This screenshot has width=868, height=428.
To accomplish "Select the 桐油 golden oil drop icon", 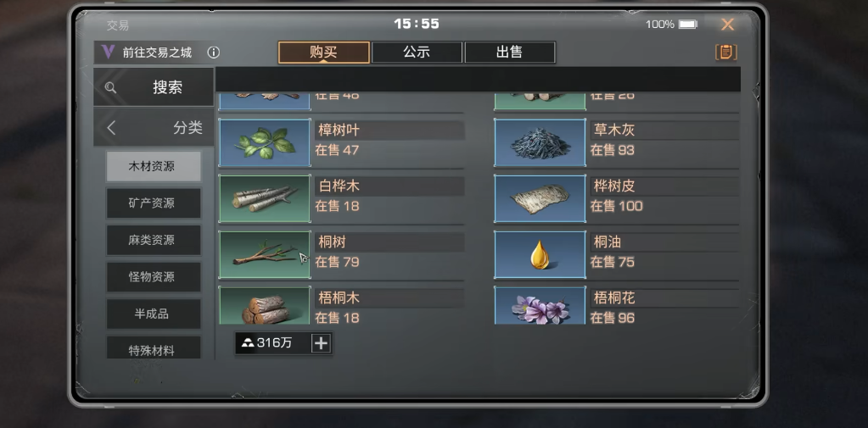I will click(x=540, y=255).
